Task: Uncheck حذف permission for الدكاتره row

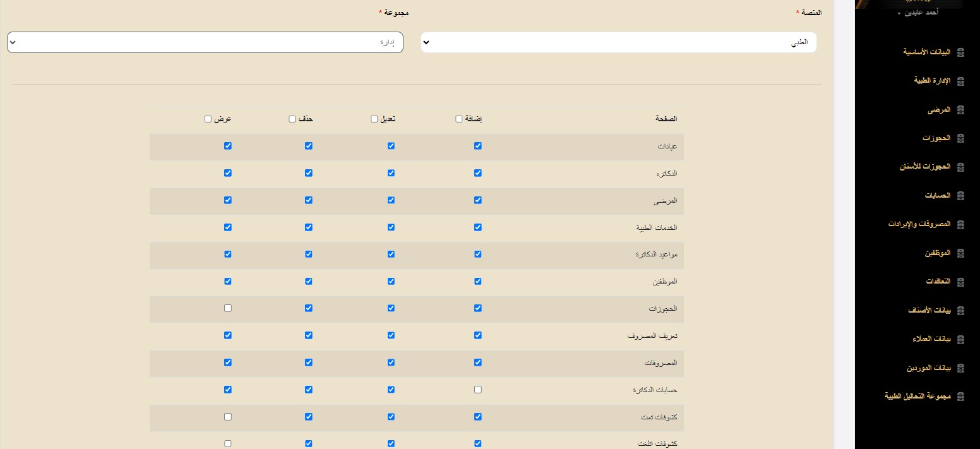Action: click(309, 173)
